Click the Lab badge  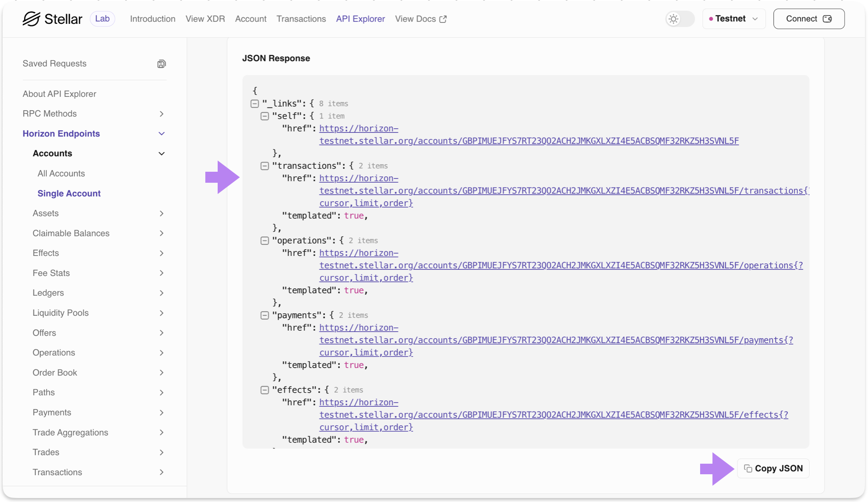click(x=102, y=19)
